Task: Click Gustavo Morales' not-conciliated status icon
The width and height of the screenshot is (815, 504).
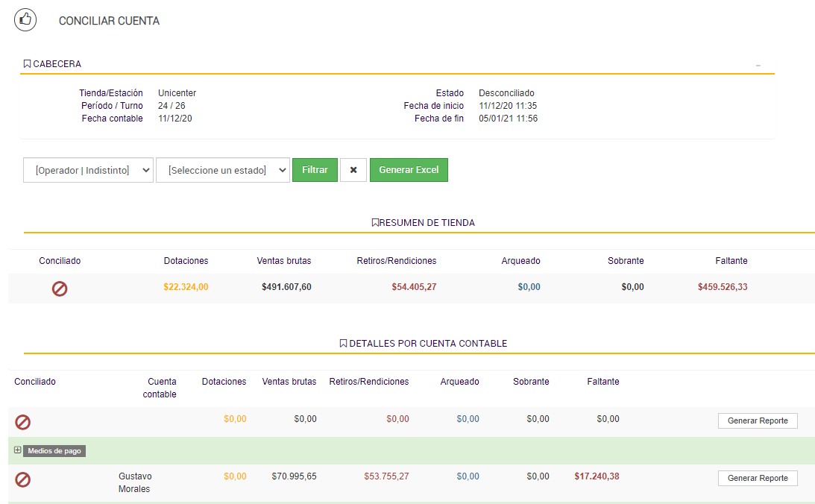Action: [x=23, y=479]
